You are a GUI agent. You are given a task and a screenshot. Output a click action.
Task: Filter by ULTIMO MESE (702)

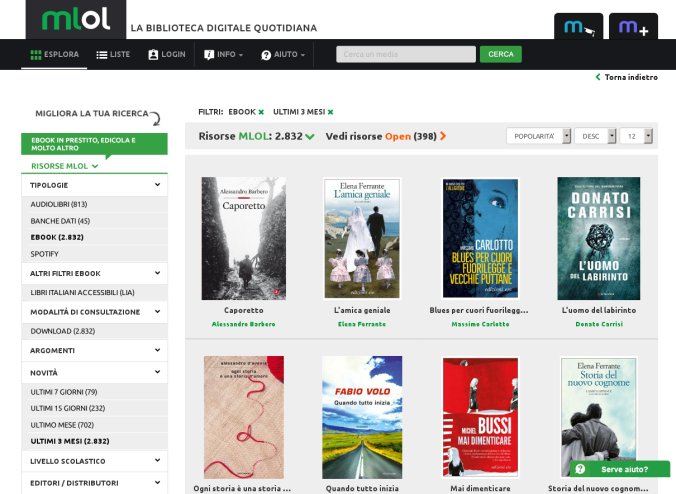tap(62, 425)
